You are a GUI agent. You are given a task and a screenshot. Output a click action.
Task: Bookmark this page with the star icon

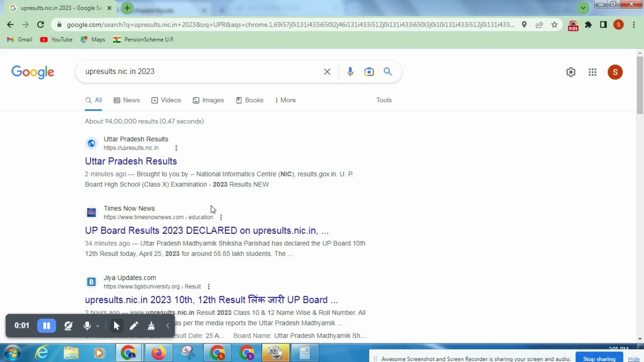[554, 24]
